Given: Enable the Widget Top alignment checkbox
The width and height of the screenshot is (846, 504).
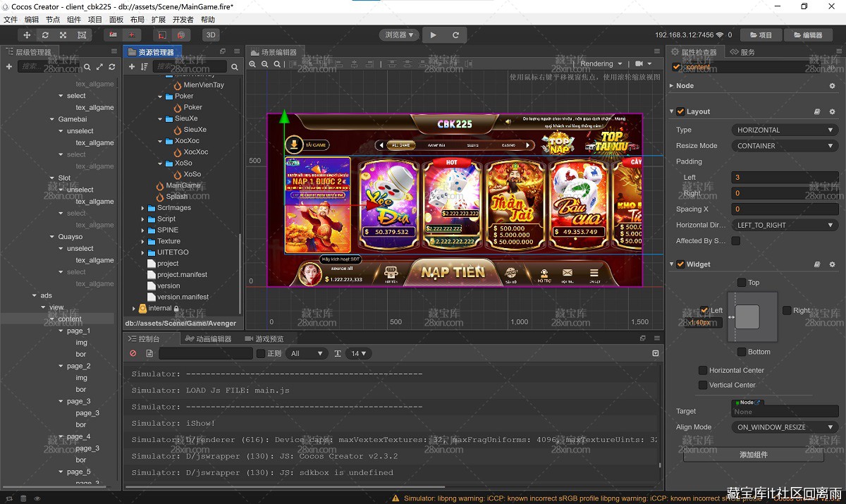Looking at the screenshot, I should pyautogui.click(x=742, y=283).
